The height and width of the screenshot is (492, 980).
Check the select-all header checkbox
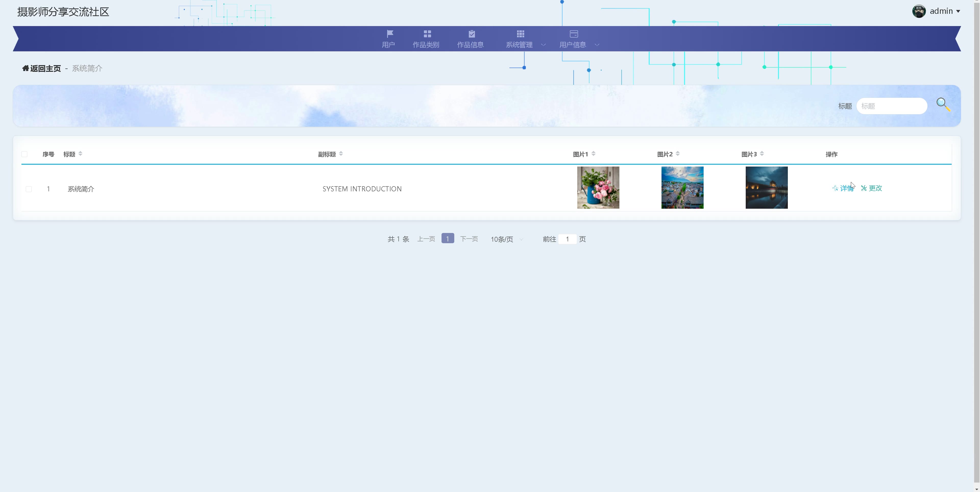24,154
